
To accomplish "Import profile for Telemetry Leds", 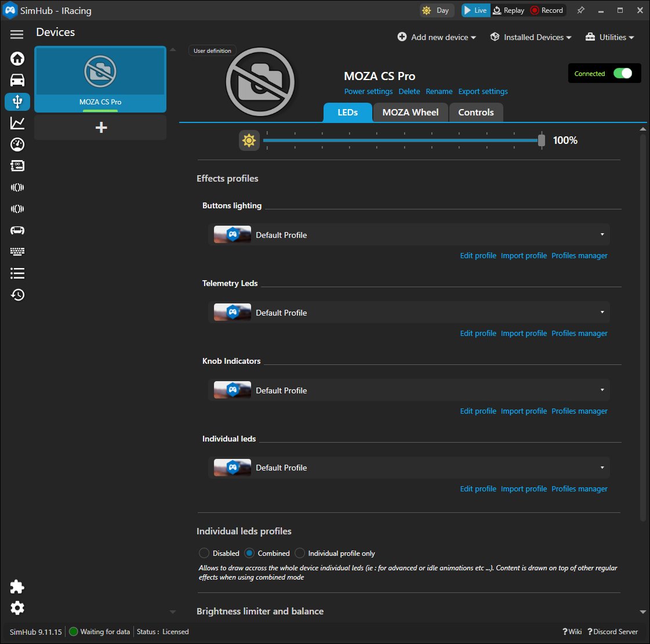I will (524, 334).
